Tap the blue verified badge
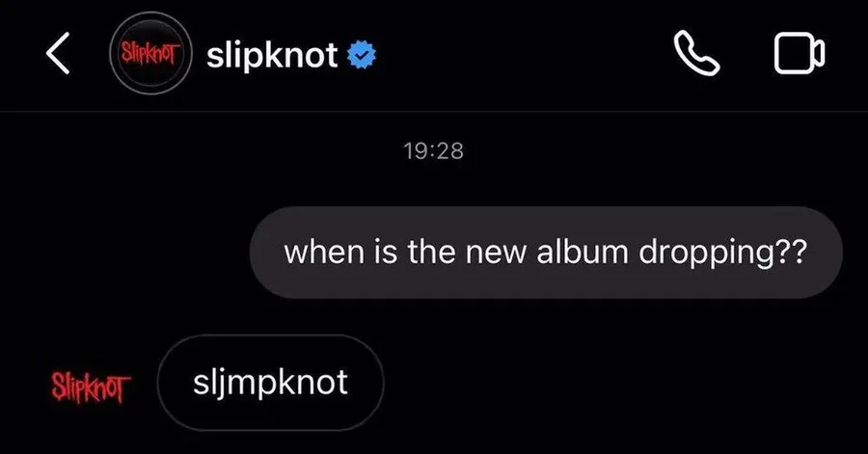The width and height of the screenshot is (868, 454). [362, 56]
